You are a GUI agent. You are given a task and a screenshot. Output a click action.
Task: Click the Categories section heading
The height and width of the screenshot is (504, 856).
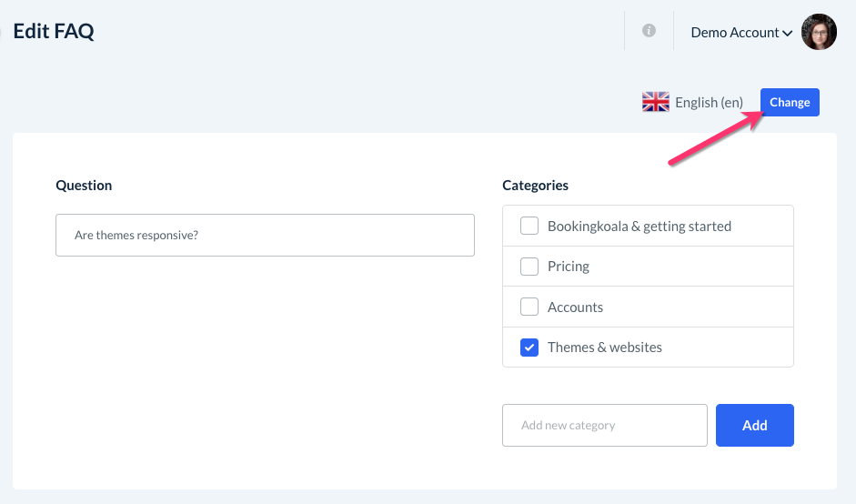535,186
